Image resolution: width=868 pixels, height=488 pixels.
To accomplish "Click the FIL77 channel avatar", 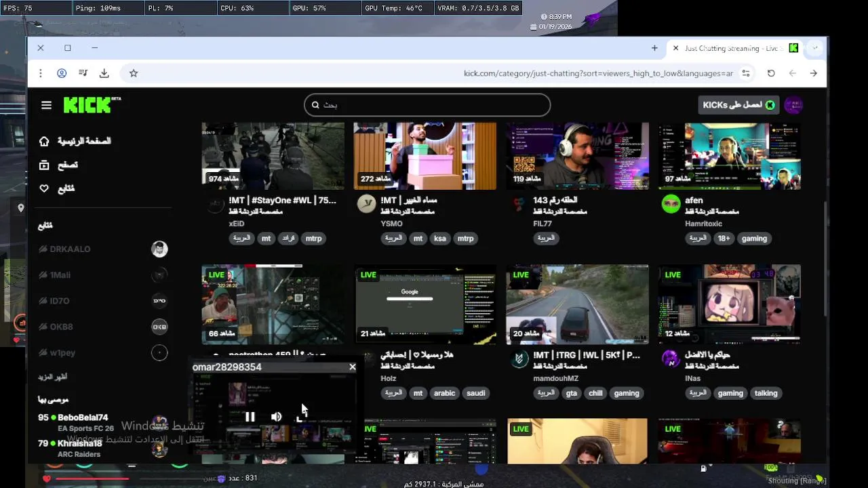I will (x=519, y=204).
